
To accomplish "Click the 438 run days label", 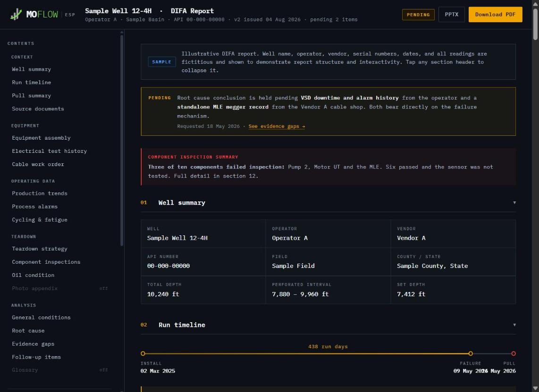I will tap(328, 347).
